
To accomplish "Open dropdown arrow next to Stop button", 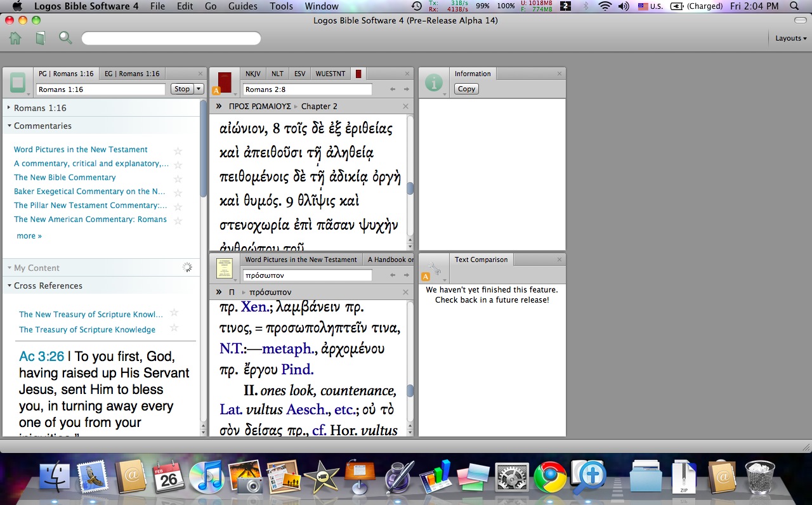I will tap(199, 89).
